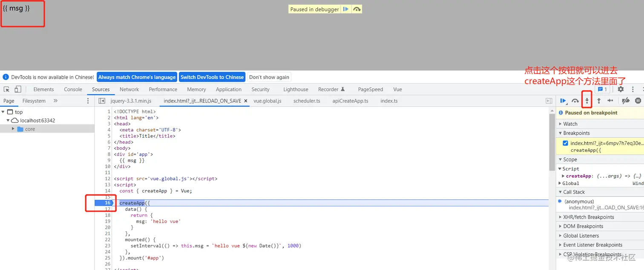Open navigator pane three-dot menu
The image size is (644, 270).
tap(88, 101)
